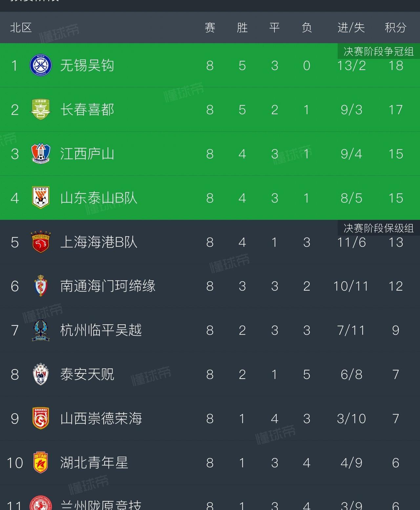Click the 决赛阶段争冠组 label

point(379,51)
